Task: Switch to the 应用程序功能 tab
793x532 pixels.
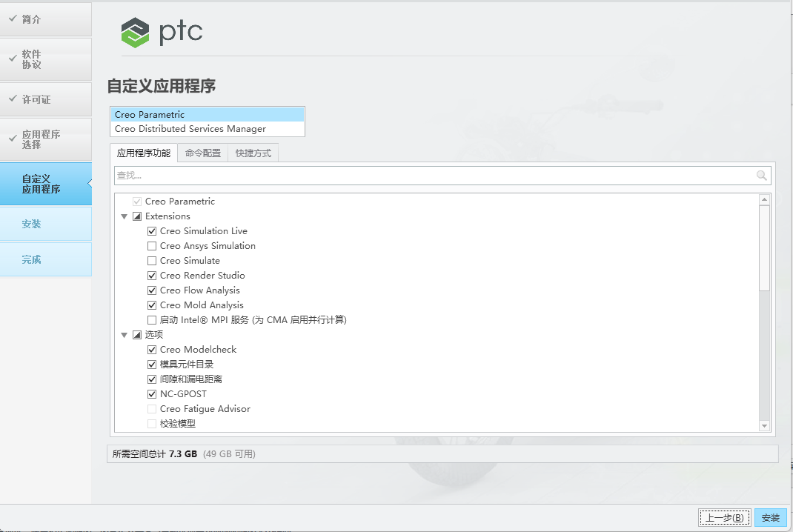Action: point(144,153)
